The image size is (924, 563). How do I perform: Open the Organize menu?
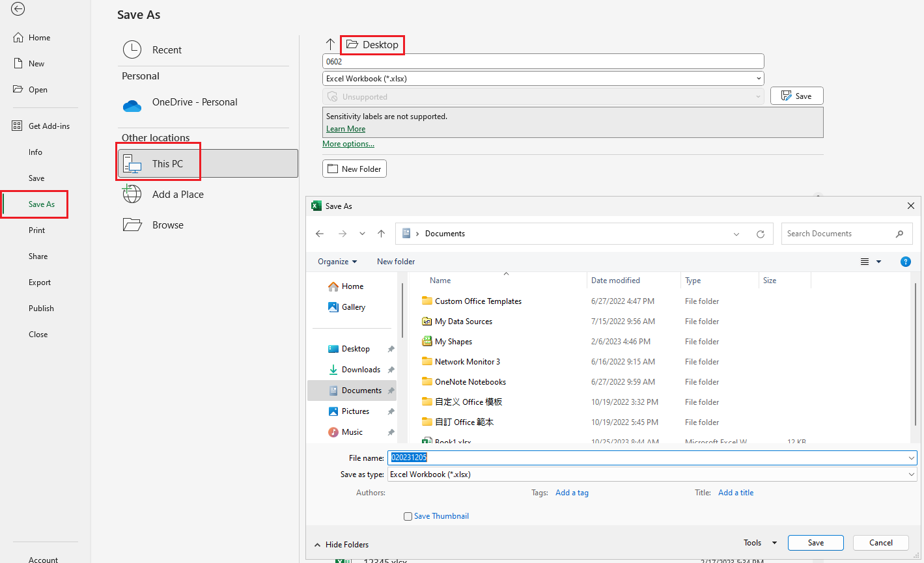[336, 261]
